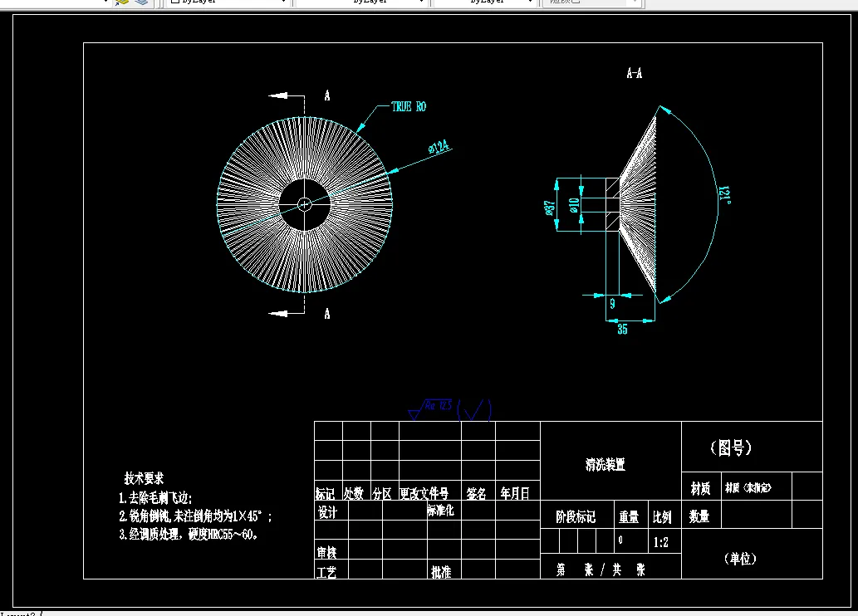Select the 设计 row label
Viewport: 858px width, 616px height.
pyautogui.click(x=327, y=512)
